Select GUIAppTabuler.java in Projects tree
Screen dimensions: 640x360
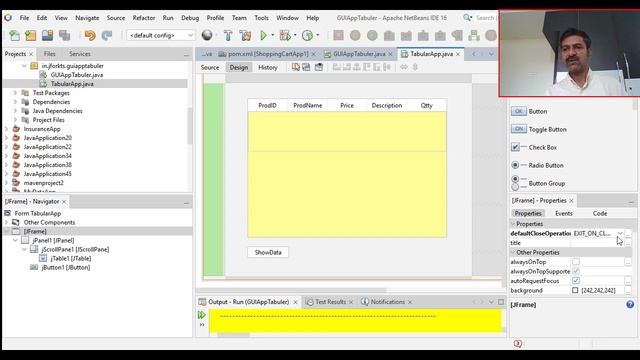76,75
